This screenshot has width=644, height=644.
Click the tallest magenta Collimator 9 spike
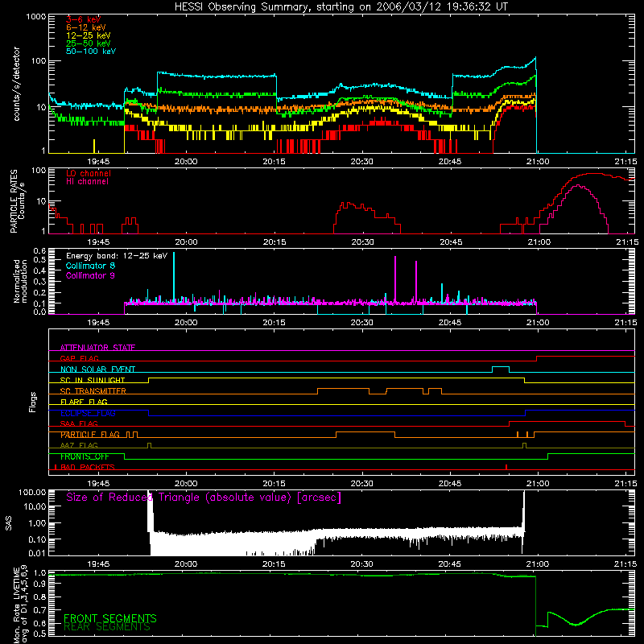[395, 279]
